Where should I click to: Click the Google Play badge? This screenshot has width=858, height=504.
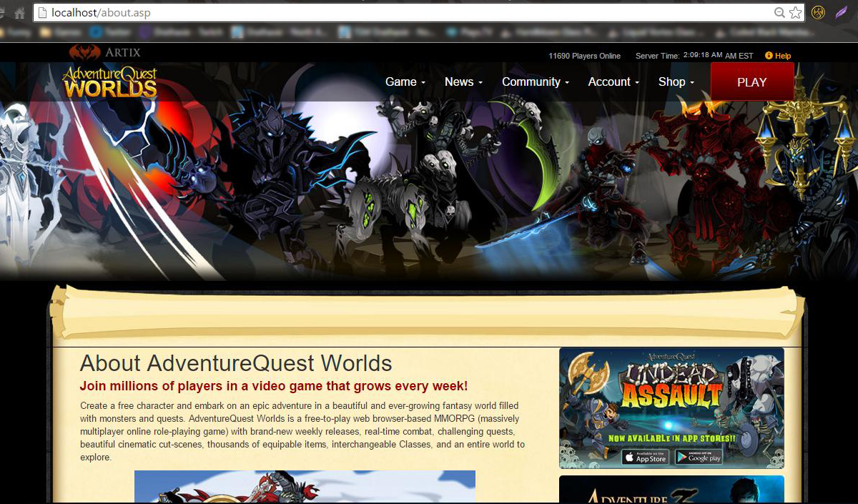pos(699,457)
